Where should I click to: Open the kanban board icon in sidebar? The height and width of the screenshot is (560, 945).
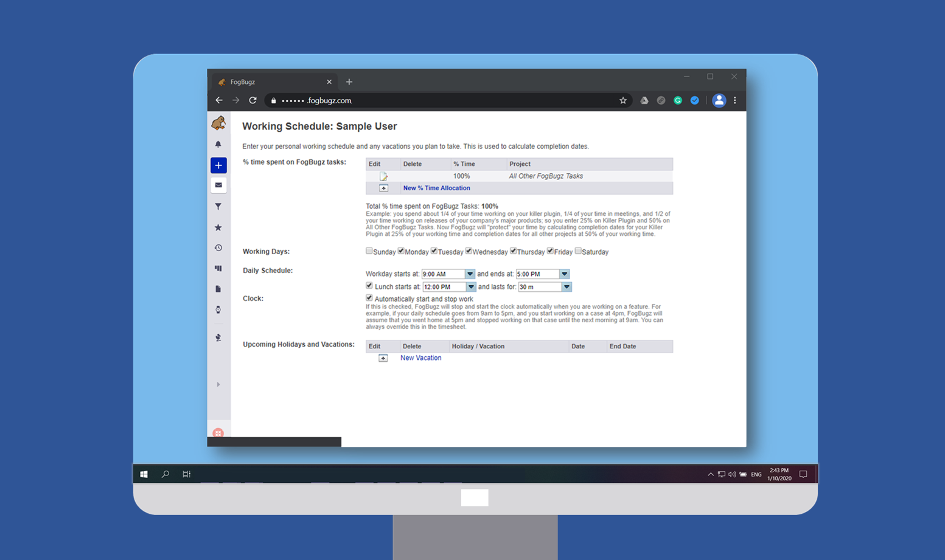[218, 268]
